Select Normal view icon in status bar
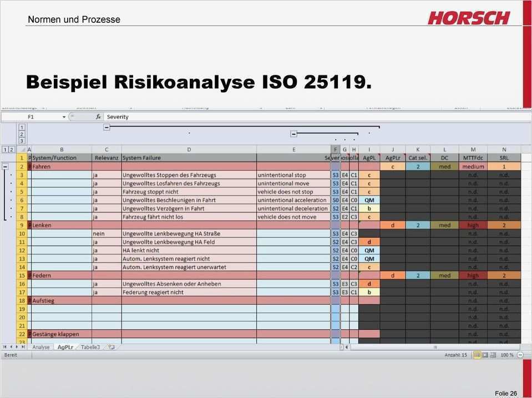 click(477, 355)
